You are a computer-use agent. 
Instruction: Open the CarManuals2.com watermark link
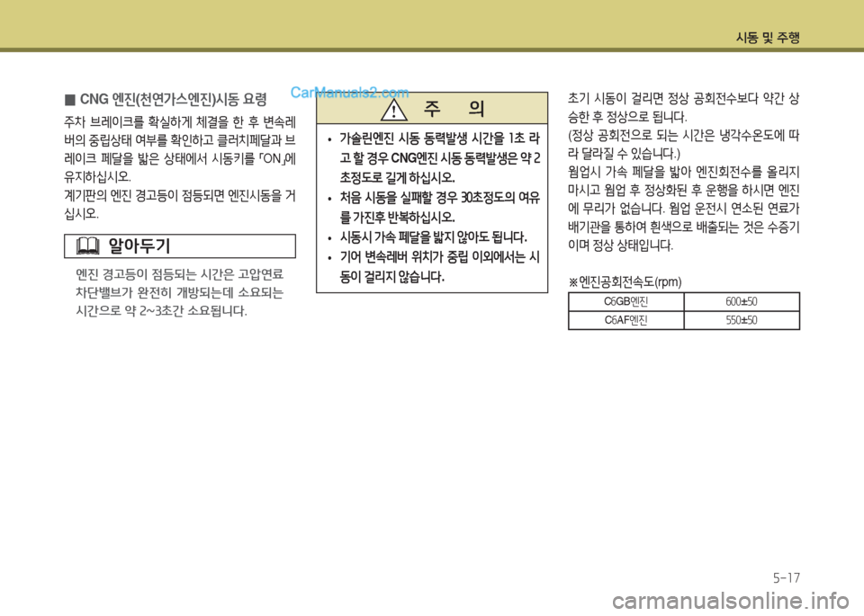[350, 92]
